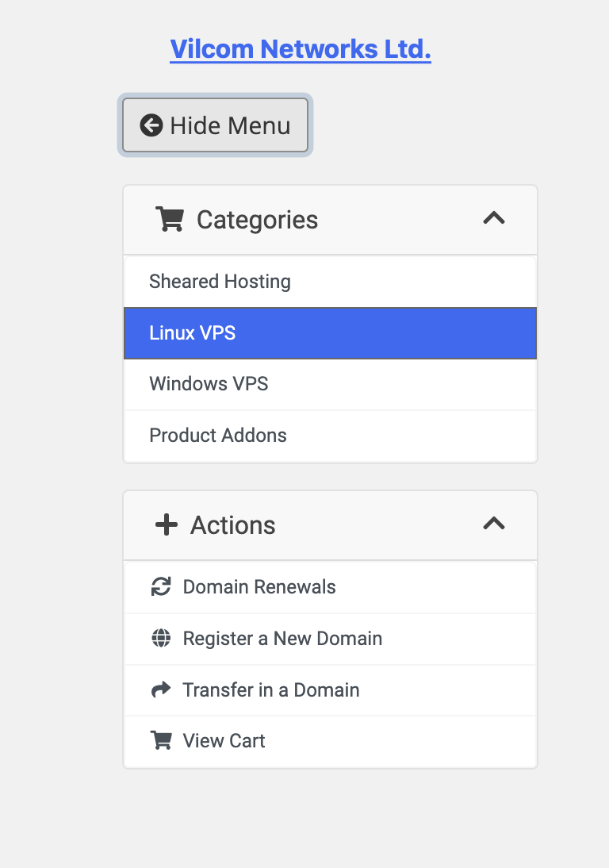The width and height of the screenshot is (609, 868).
Task: Click the share arrow icon for Transfer in a Domain
Action: click(161, 689)
